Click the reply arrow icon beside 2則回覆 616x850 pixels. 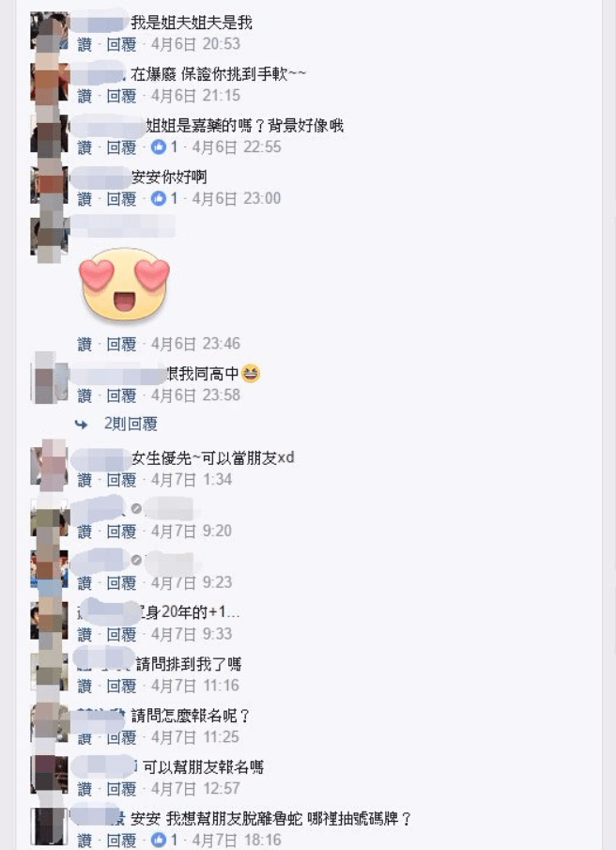[x=82, y=424]
